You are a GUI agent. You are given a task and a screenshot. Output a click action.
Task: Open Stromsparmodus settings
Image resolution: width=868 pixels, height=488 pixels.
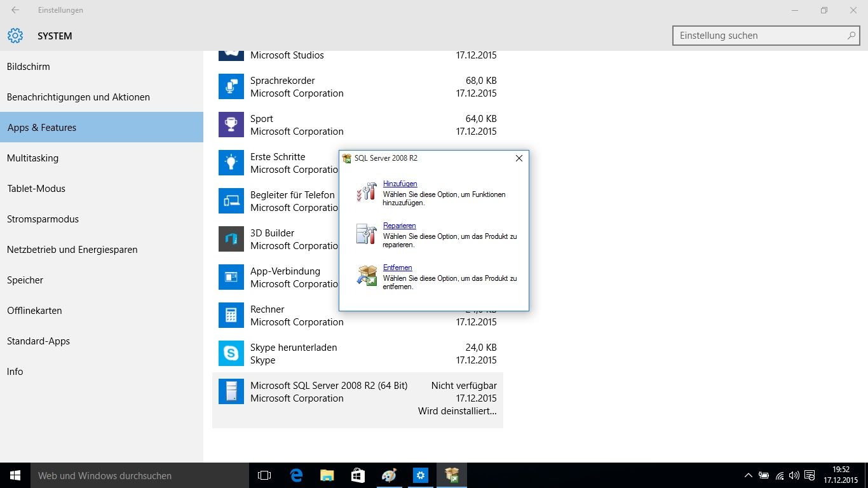(102, 219)
